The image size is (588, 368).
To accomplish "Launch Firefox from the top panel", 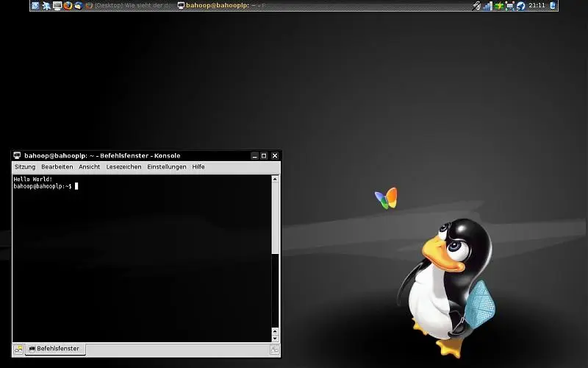I will (x=68, y=5).
